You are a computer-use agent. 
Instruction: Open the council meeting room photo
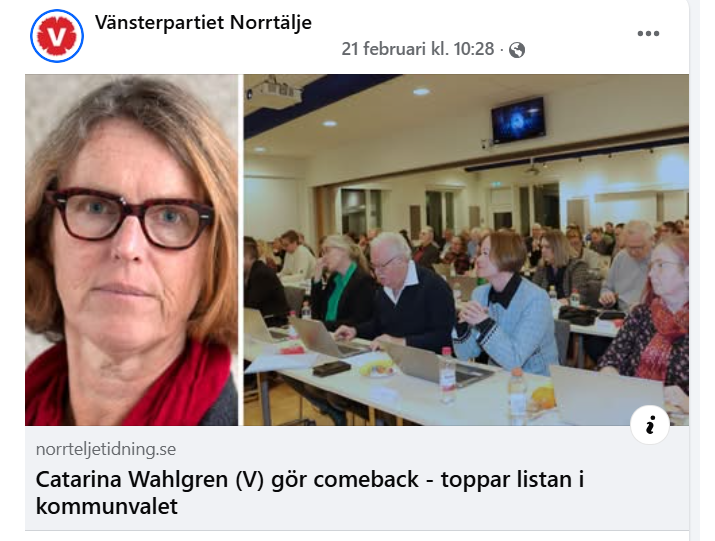click(466, 250)
